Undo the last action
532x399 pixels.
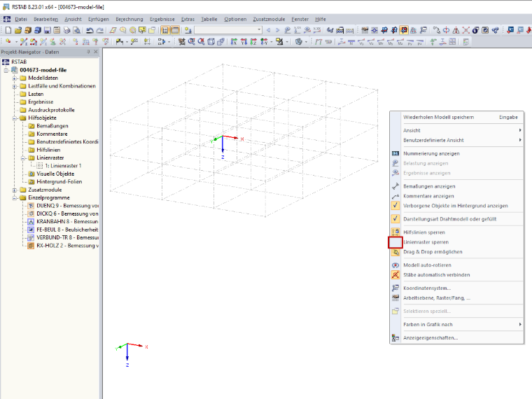tap(90, 31)
